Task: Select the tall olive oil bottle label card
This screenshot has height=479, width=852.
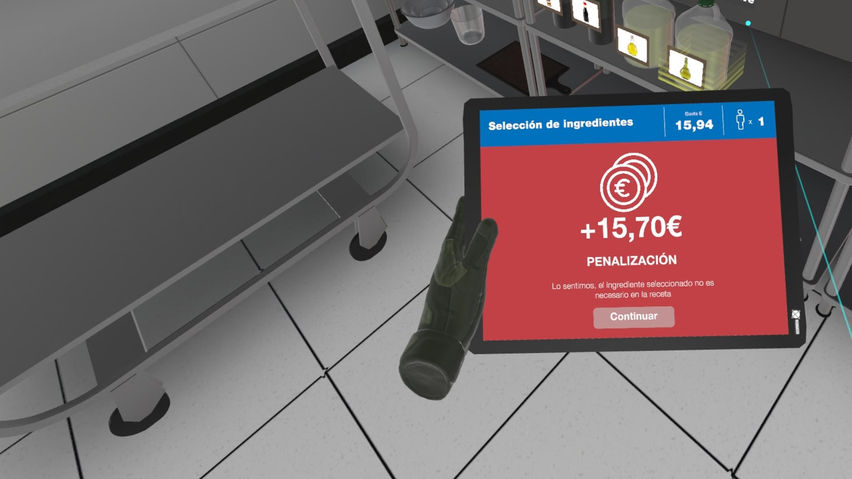Action: pyautogui.click(x=686, y=68)
